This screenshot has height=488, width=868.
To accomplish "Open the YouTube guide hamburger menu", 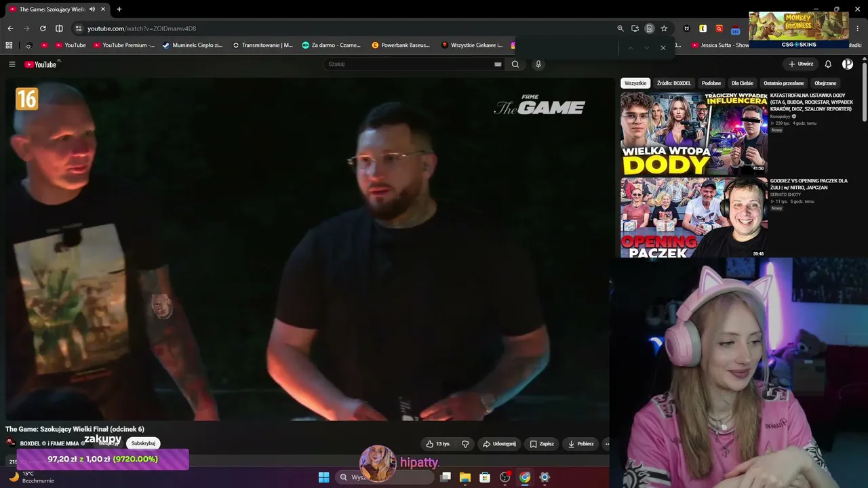I will click(12, 64).
